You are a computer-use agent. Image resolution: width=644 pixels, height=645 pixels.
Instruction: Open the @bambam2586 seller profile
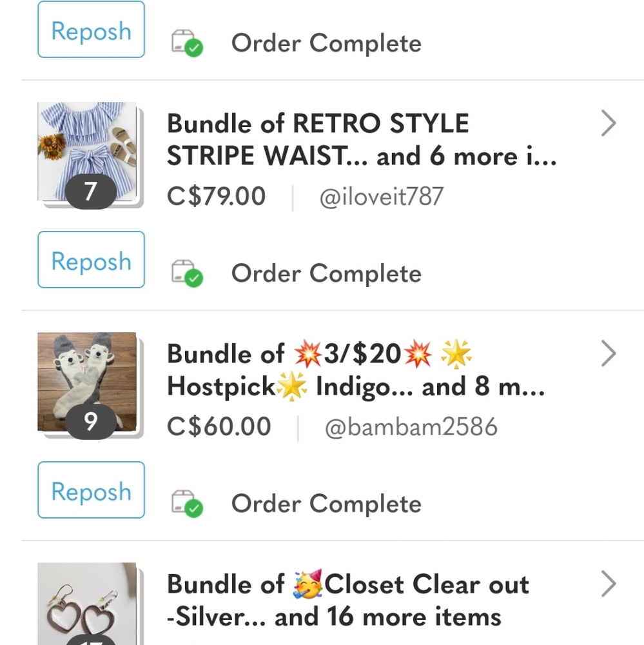(x=411, y=427)
